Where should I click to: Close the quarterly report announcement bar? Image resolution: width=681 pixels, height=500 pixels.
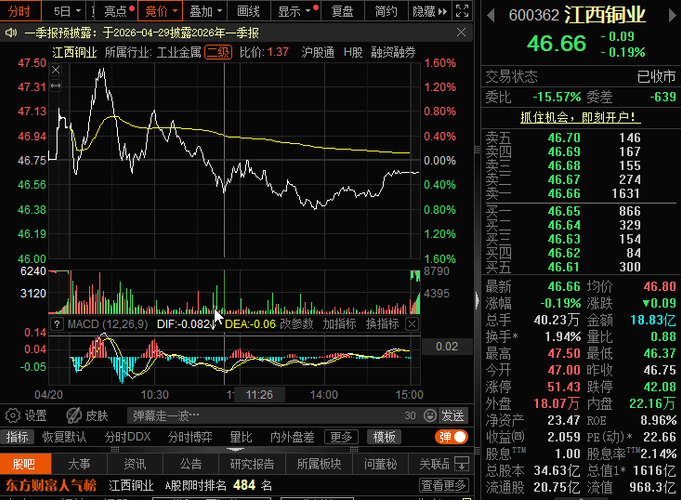(x=461, y=32)
